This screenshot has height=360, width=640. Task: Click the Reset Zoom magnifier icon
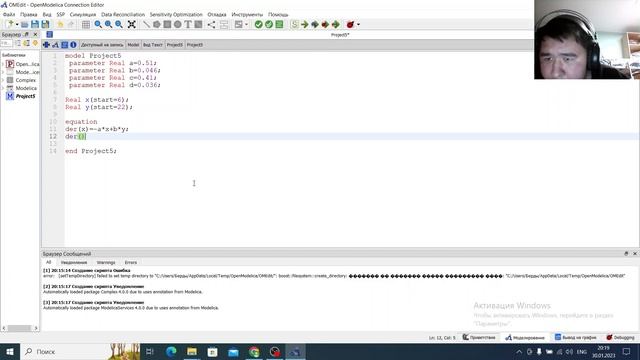coord(98,24)
